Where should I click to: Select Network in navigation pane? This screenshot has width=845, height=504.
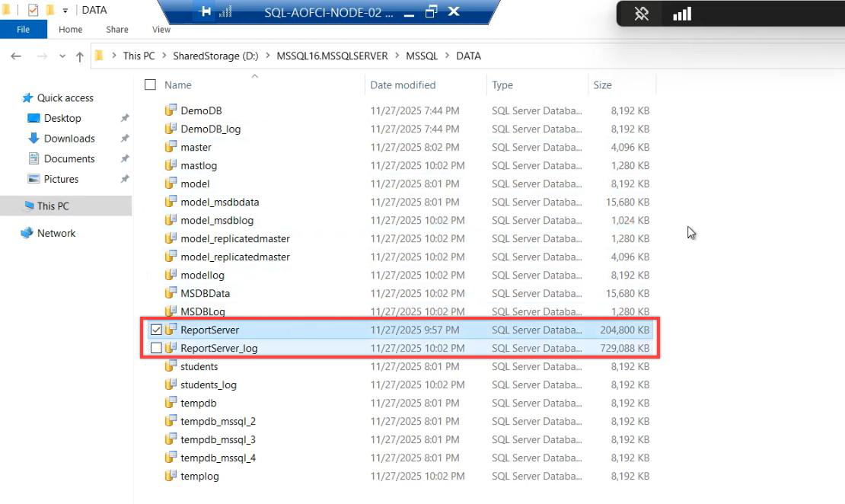pos(56,233)
